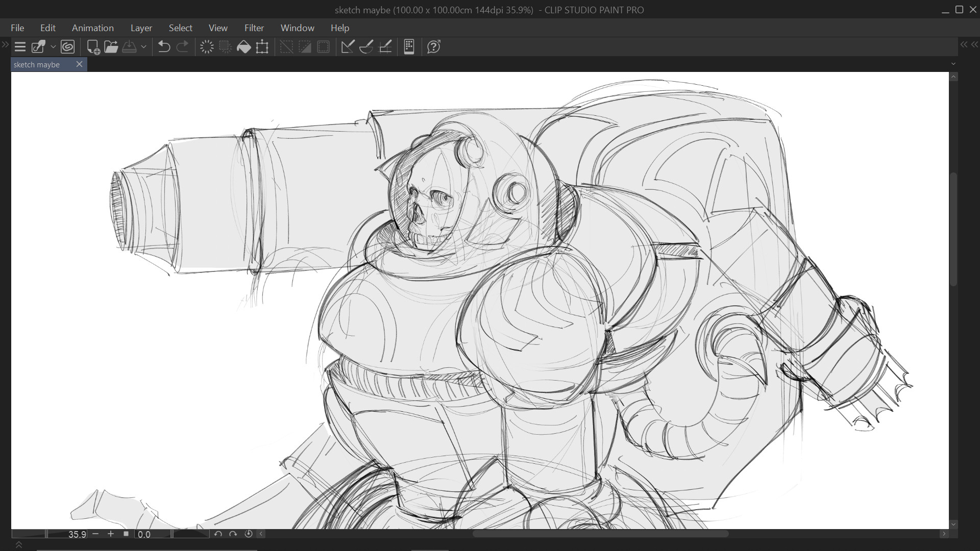This screenshot has width=980, height=551.
Task: Open the Filter menu
Action: [254, 28]
